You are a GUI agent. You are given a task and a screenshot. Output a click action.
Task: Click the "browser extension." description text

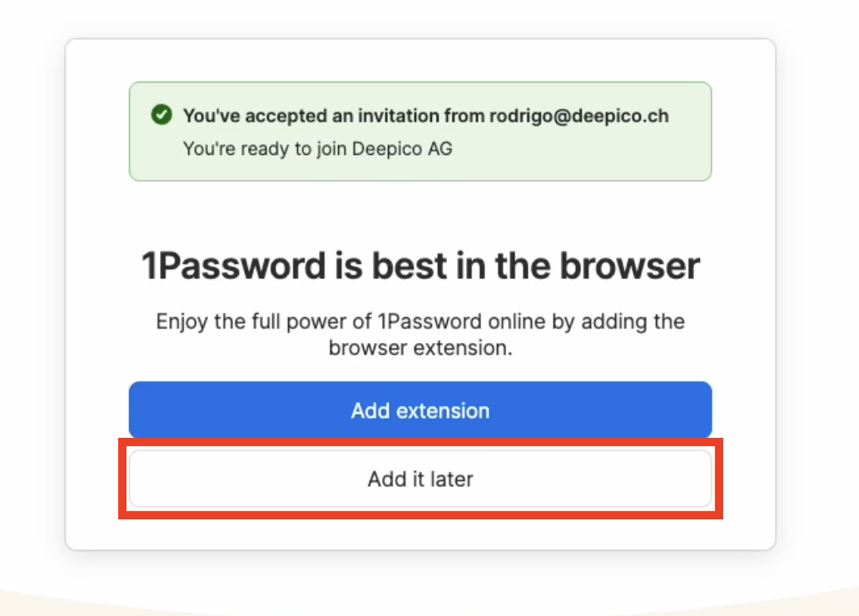420,348
